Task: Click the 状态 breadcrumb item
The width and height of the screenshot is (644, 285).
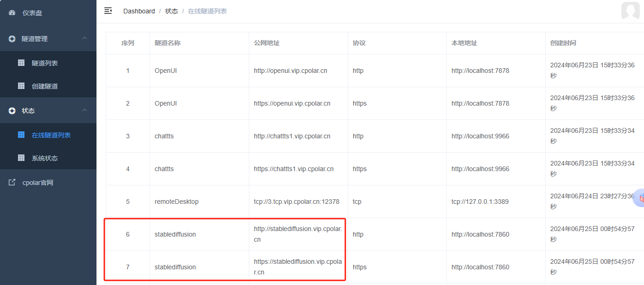Action: [171, 11]
